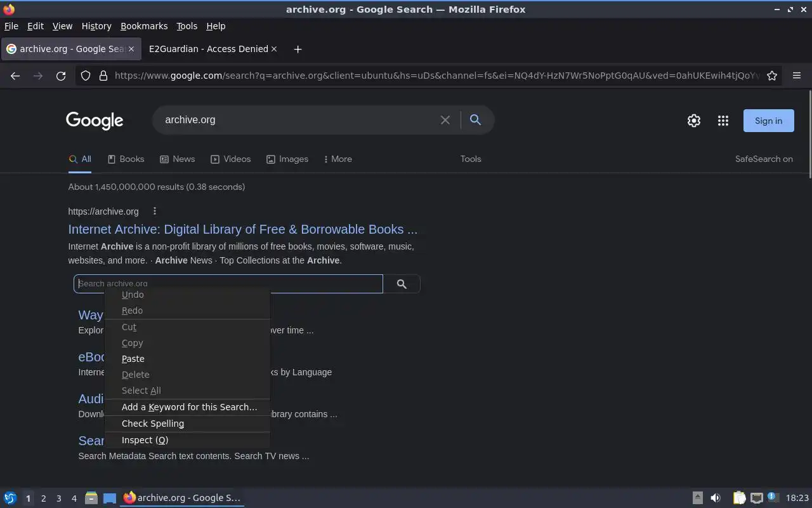
Task: Click the archive.org Firefox taskbar window button
Action: [x=182, y=498]
